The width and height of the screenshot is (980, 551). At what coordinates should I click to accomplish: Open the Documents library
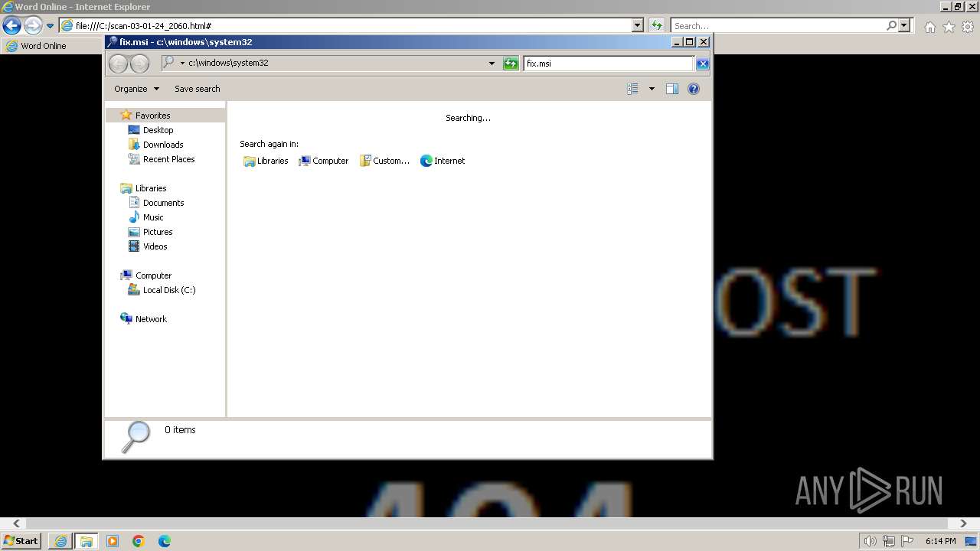click(x=163, y=203)
